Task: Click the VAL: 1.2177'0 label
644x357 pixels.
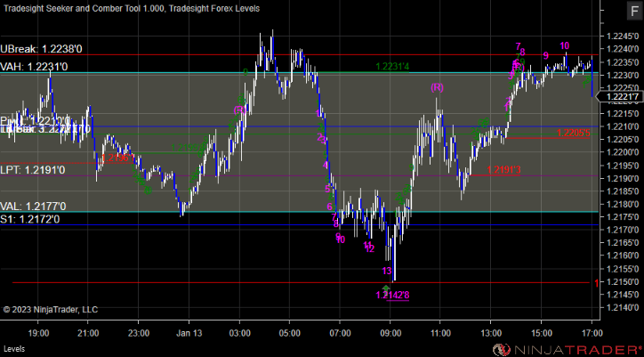Action: point(33,206)
